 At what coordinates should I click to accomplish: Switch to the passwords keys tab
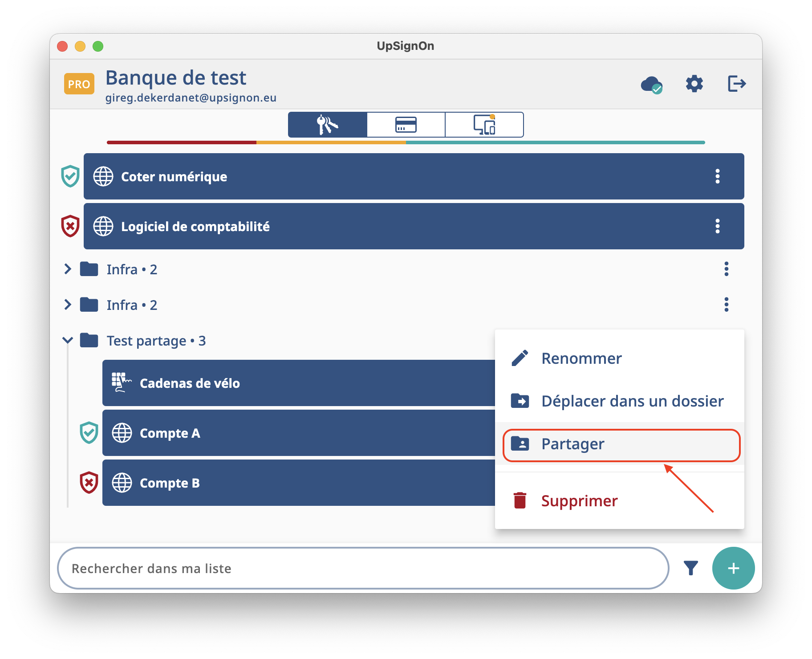coord(328,125)
